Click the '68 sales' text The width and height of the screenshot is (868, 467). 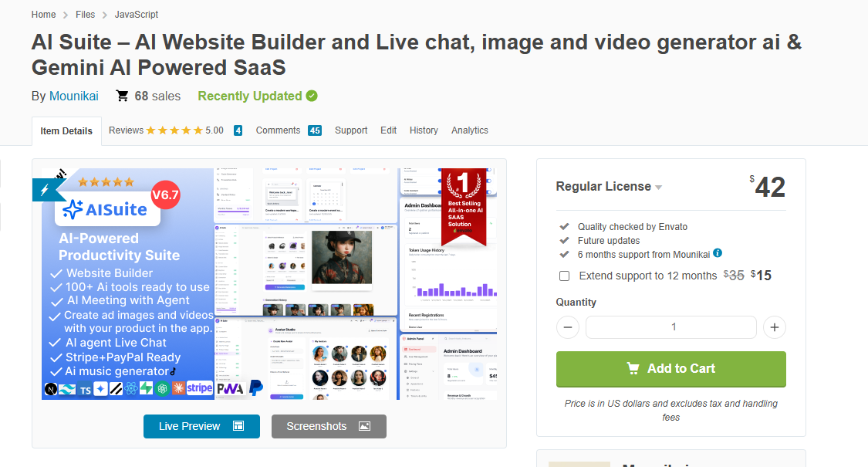click(x=157, y=96)
